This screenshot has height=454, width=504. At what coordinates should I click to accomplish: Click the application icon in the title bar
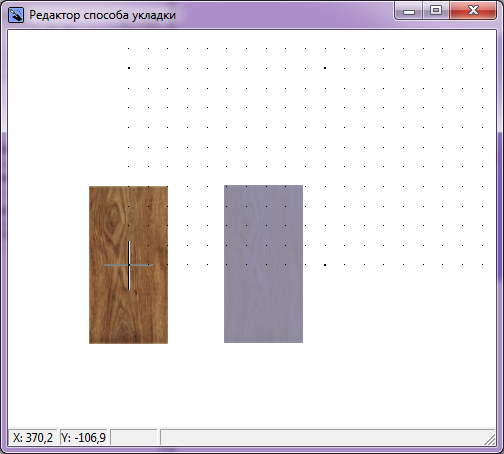(16, 15)
